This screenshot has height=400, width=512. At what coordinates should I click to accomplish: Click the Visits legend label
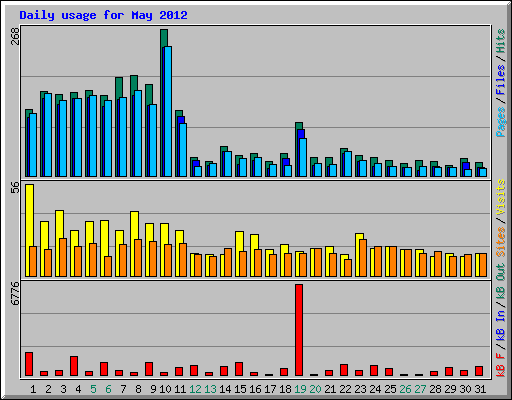501,197
